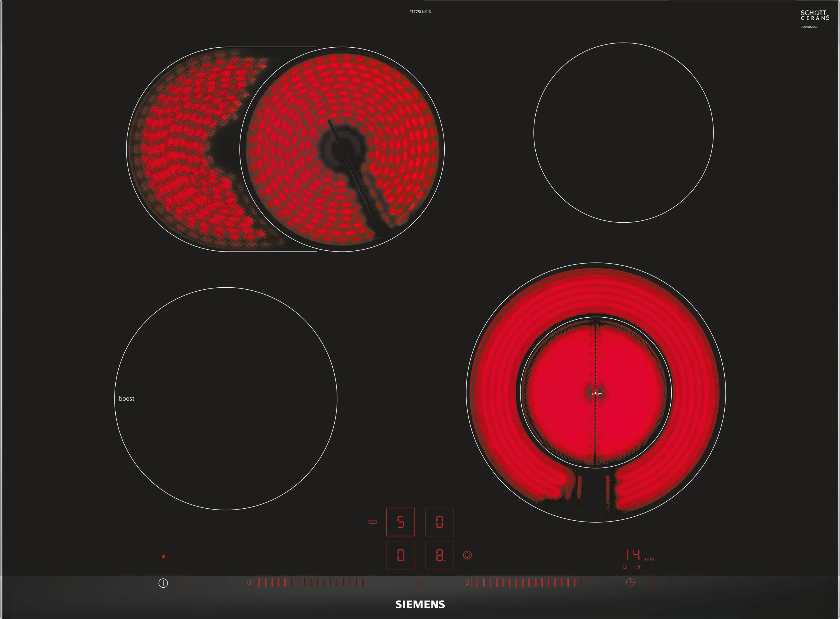Image resolution: width=840 pixels, height=619 pixels.
Task: Tap the boost label on front-left zone
Action: coord(127,399)
